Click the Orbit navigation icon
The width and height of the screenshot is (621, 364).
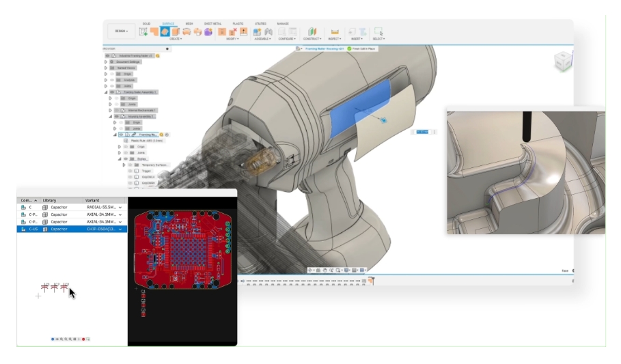coord(311,270)
